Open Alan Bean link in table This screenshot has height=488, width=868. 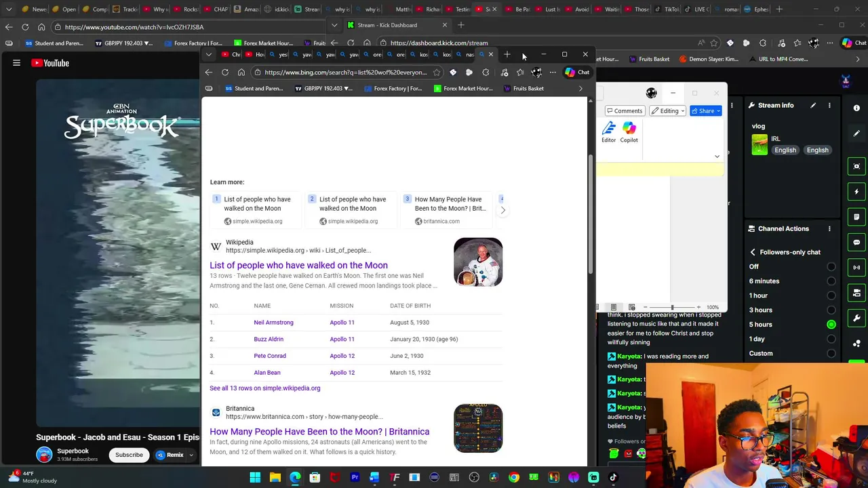[x=267, y=373]
